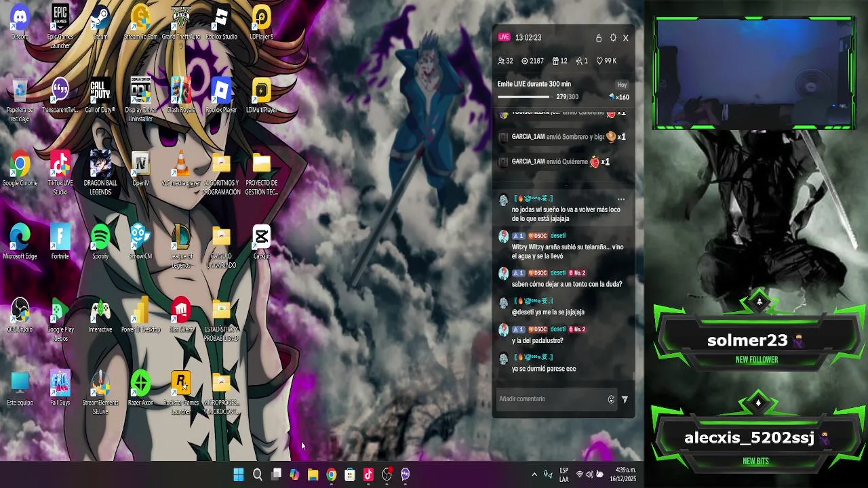Open taskbar Search
This screenshot has width=868, height=488.
pos(258,475)
